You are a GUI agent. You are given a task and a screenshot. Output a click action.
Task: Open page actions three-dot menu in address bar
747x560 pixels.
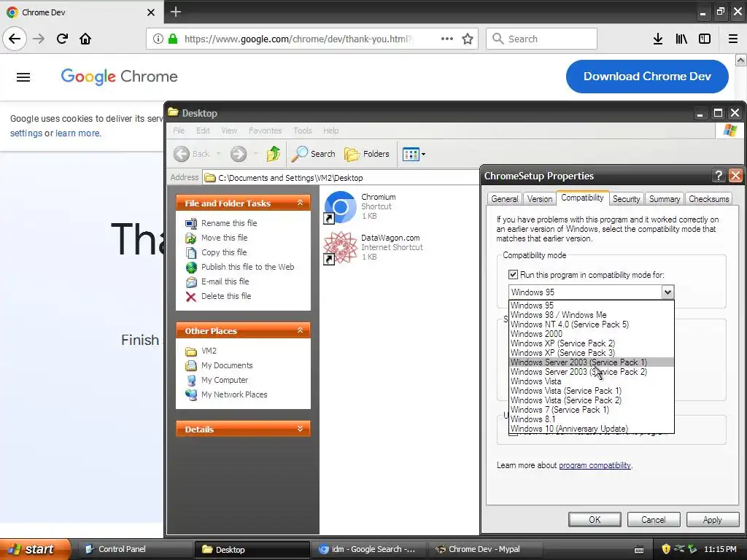[447, 39]
